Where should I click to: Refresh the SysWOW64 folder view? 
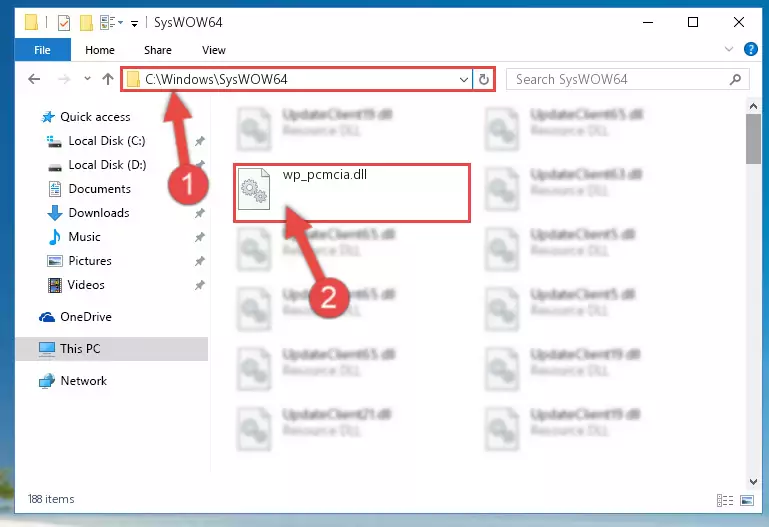[x=484, y=79]
